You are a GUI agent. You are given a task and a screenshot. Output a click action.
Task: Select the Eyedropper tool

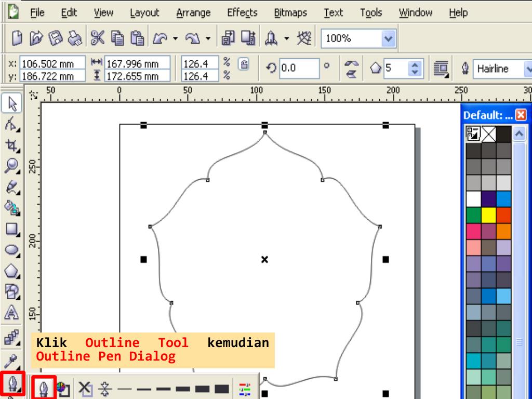[x=12, y=361]
